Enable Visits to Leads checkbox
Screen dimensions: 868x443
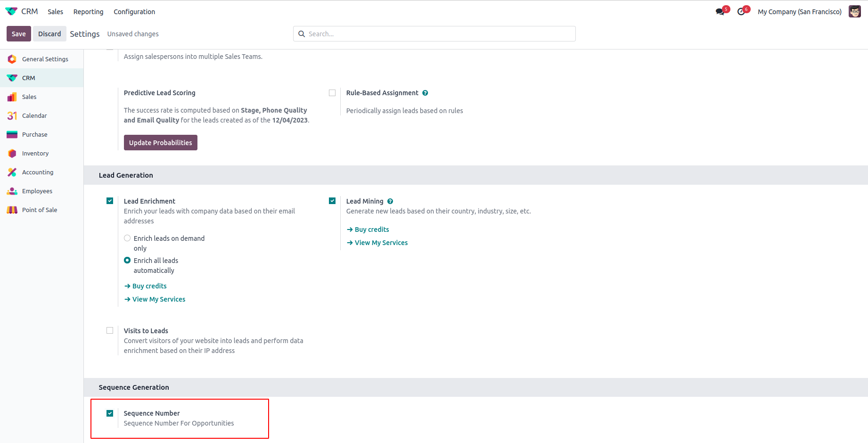pos(110,330)
